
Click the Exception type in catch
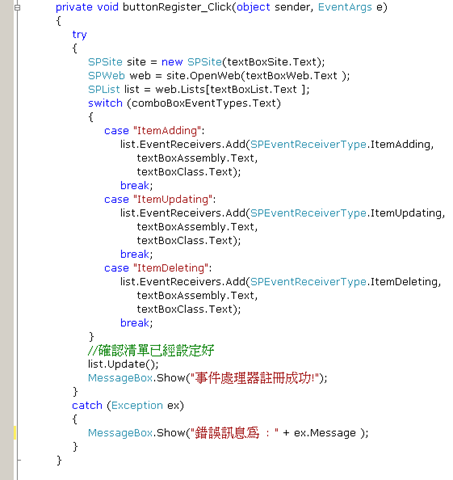point(137,405)
